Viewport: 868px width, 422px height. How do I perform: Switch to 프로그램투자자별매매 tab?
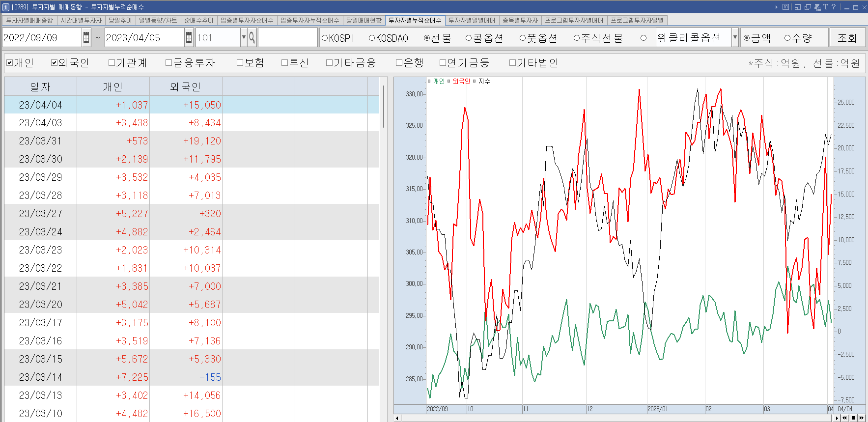pyautogui.click(x=574, y=21)
